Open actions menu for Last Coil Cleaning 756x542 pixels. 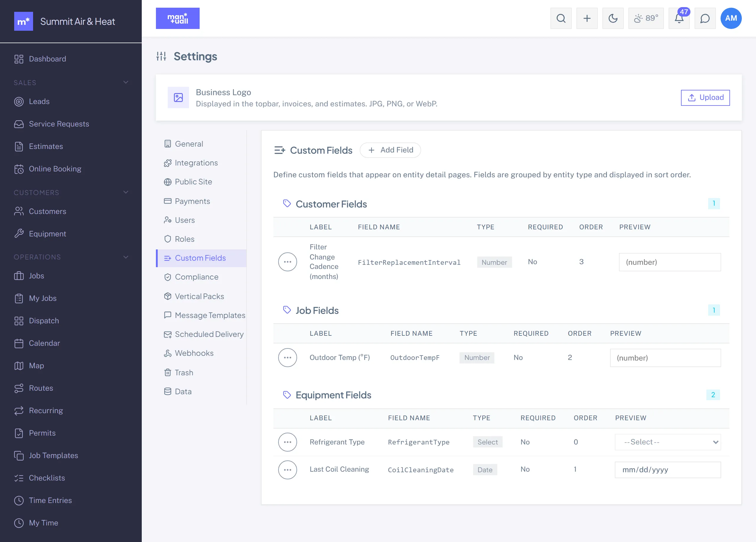tap(287, 470)
